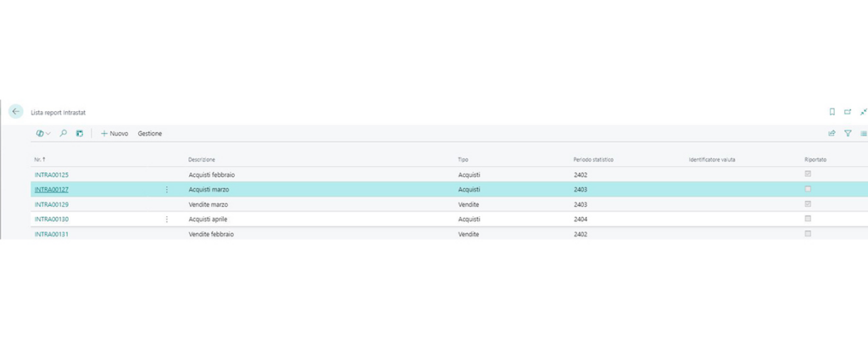
Task: Open page in new window icon
Action: (x=848, y=112)
